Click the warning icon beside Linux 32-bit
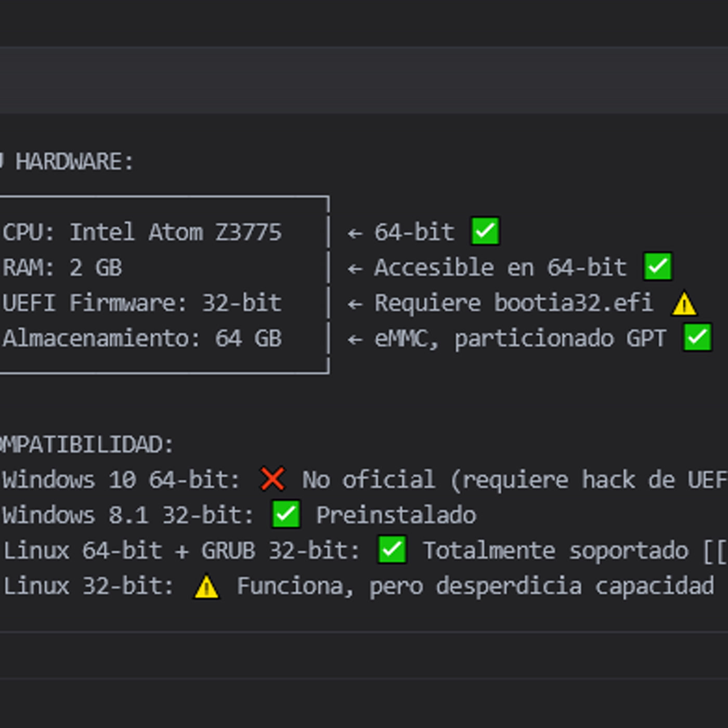The image size is (728, 728). [206, 587]
